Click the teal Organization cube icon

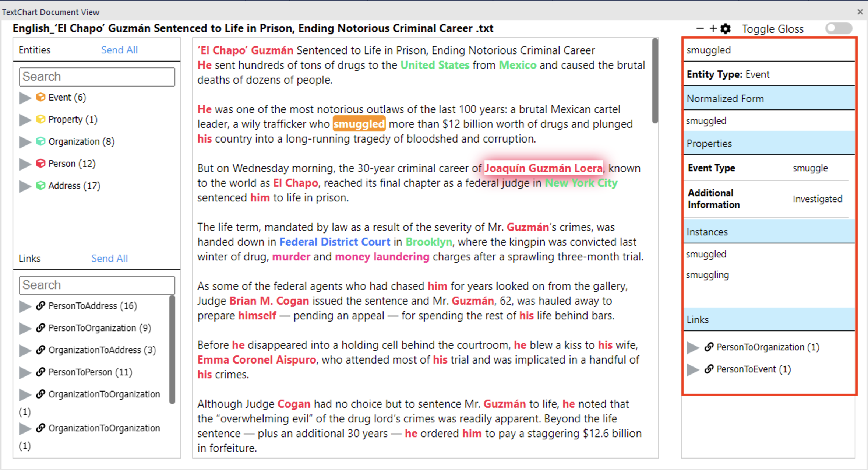40,141
